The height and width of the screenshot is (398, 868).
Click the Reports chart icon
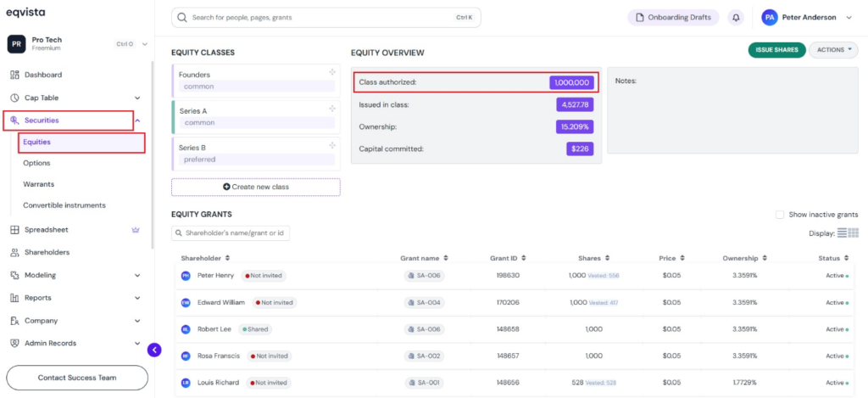tap(15, 298)
